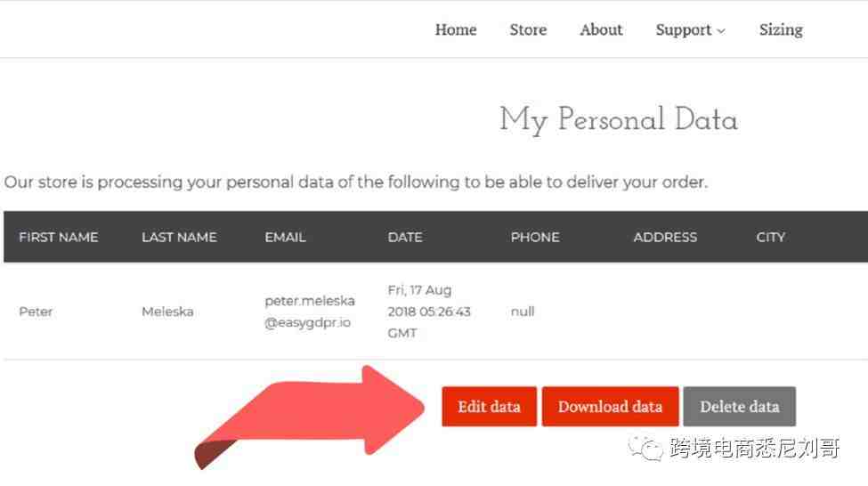Screen dimensions: 868x486
Task: Click the WeChat logo icon in watermark
Action: tap(645, 447)
